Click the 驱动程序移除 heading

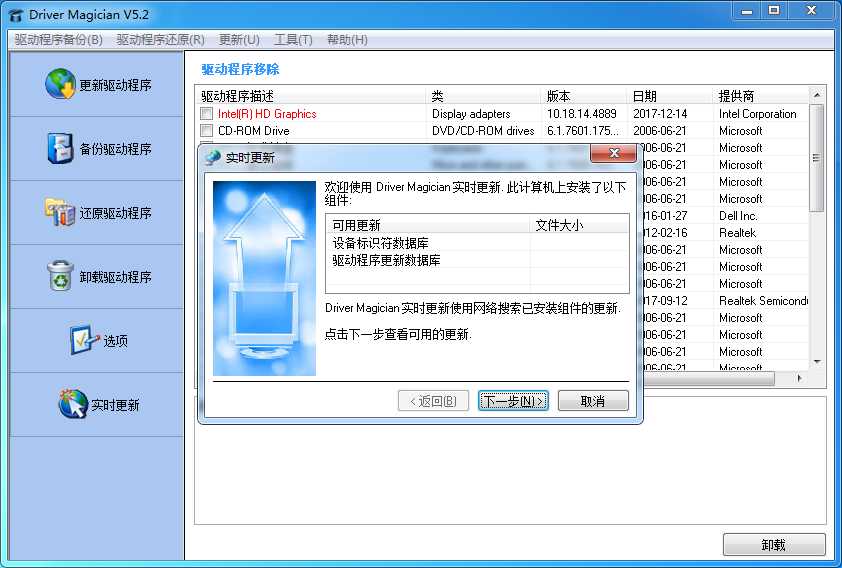pyautogui.click(x=240, y=69)
